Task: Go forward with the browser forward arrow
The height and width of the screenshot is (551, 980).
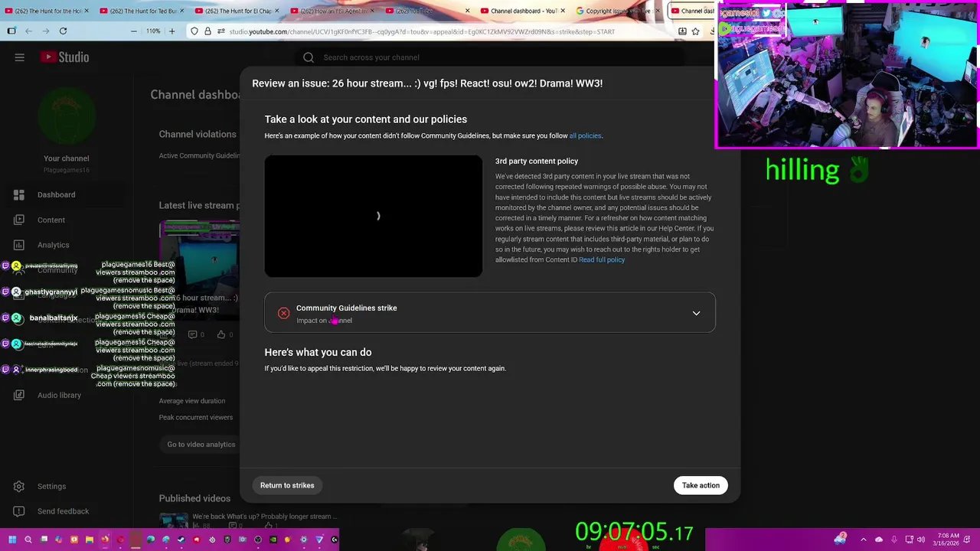Action: pyautogui.click(x=45, y=31)
